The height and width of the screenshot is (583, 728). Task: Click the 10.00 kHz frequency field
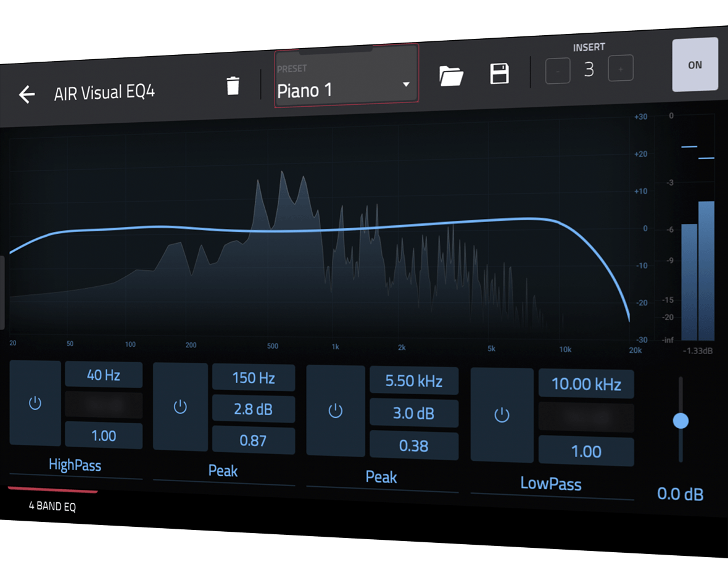point(585,384)
